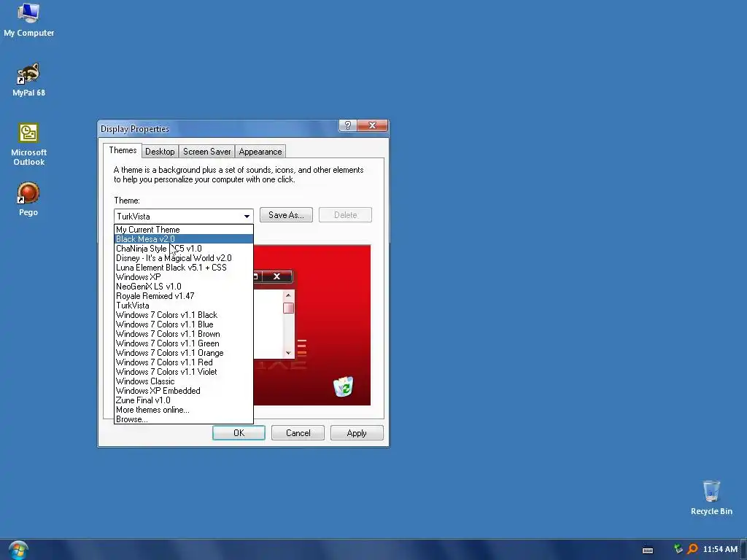Choose the Windows Classic theme
The image size is (747, 560).
point(184,381)
